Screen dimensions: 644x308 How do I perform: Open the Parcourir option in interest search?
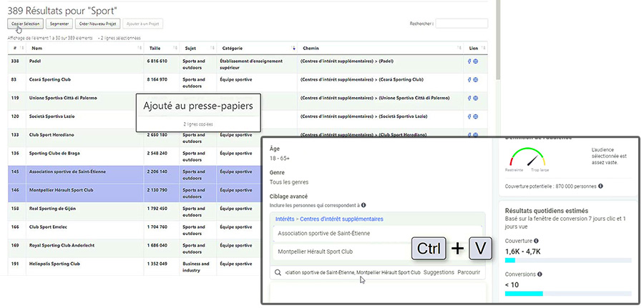[x=468, y=272]
